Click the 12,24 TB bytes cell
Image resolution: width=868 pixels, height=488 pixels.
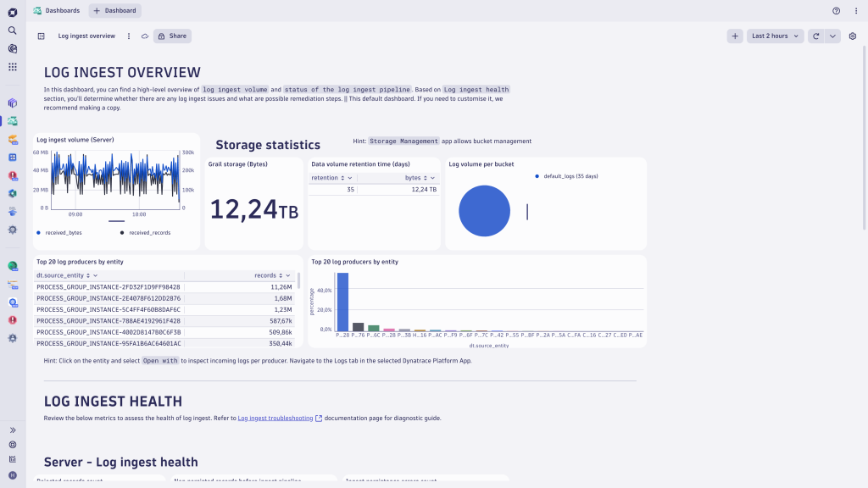(398, 189)
